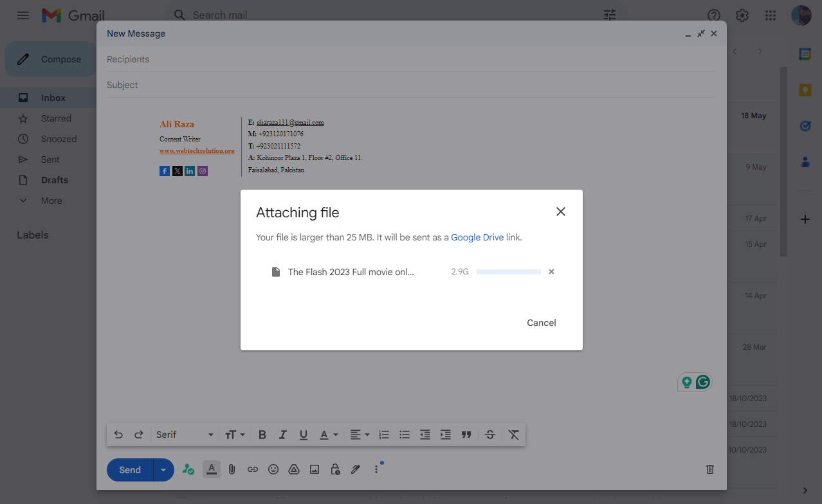Click the Redo arrow in formatting bar
Screen dimensions: 822x504
(138, 435)
